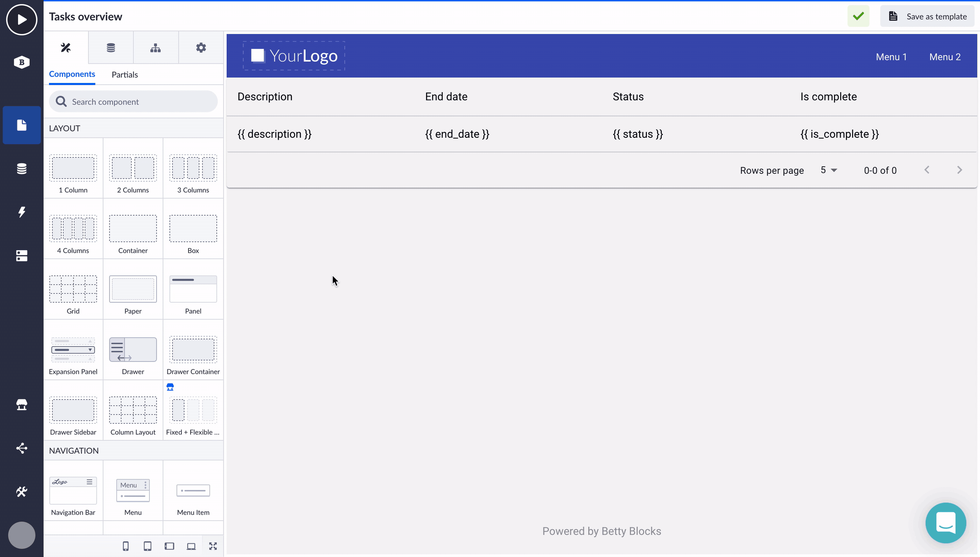Go to previous table page
This screenshot has width=980, height=557.
pyautogui.click(x=926, y=170)
